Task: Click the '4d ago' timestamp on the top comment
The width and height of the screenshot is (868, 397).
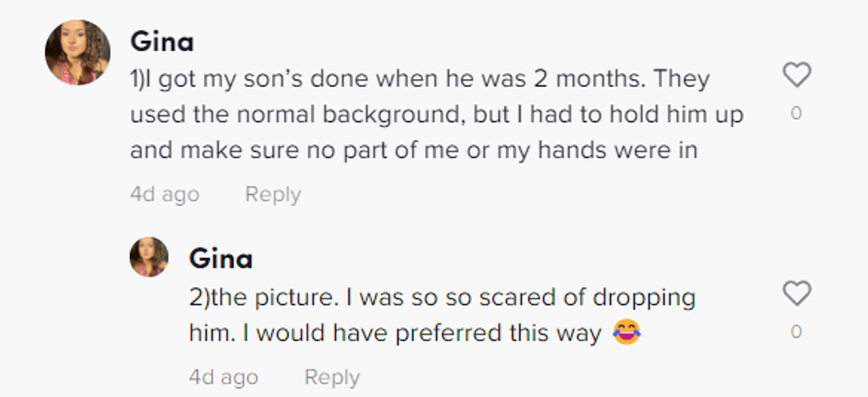Action: [165, 194]
